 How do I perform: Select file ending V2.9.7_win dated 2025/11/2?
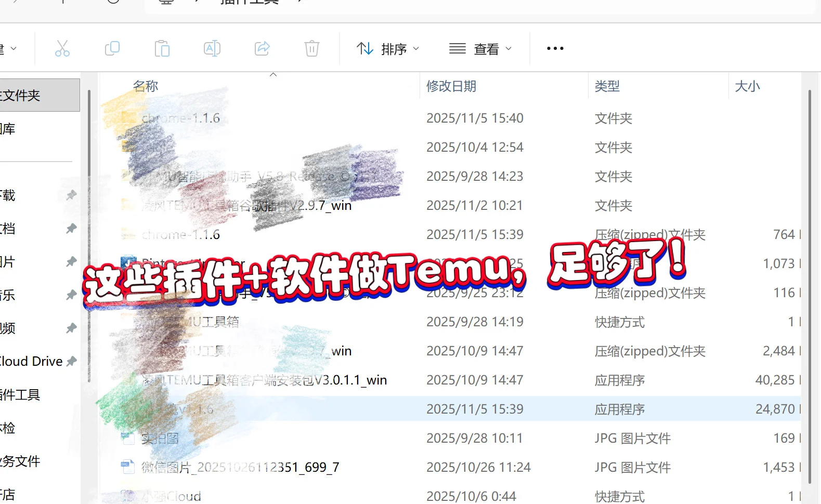click(x=246, y=205)
